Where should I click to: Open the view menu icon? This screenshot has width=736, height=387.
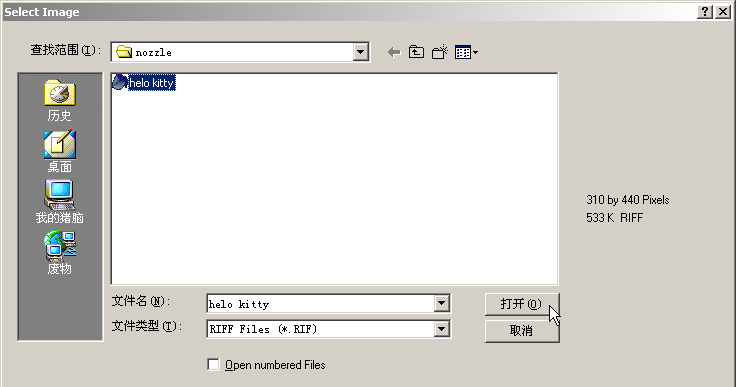[x=466, y=52]
